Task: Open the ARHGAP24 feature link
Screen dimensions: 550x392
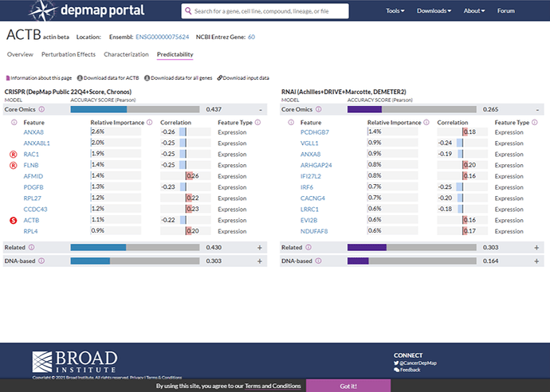Action: (x=316, y=165)
